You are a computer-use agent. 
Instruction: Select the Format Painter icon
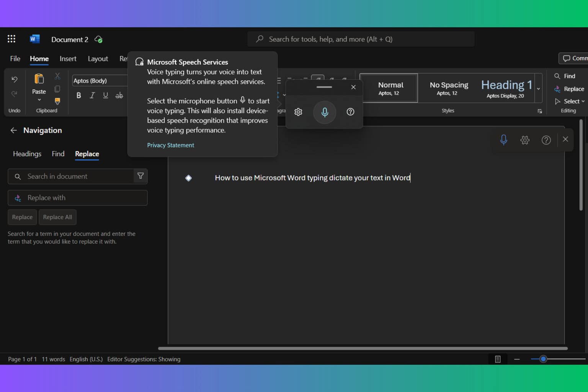coord(57,101)
